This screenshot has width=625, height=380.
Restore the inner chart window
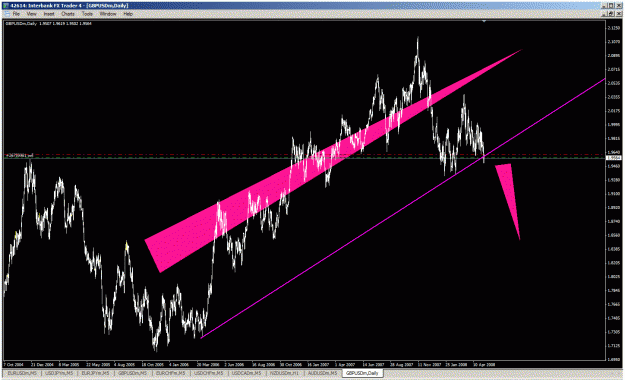[611, 14]
